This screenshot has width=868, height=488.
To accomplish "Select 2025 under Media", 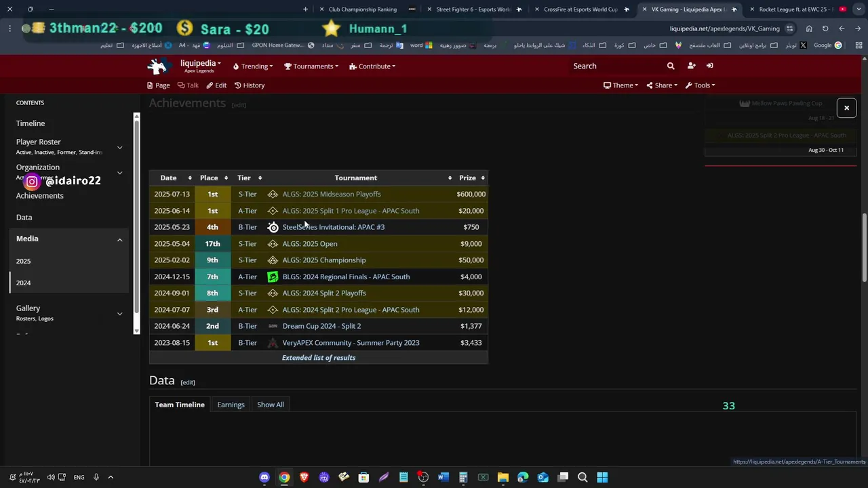I will [23, 261].
